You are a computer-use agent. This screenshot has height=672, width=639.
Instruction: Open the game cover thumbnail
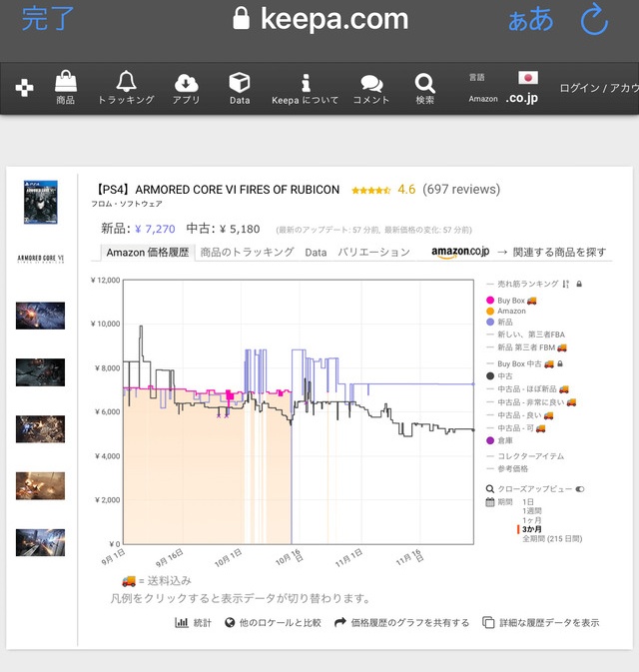click(x=41, y=203)
